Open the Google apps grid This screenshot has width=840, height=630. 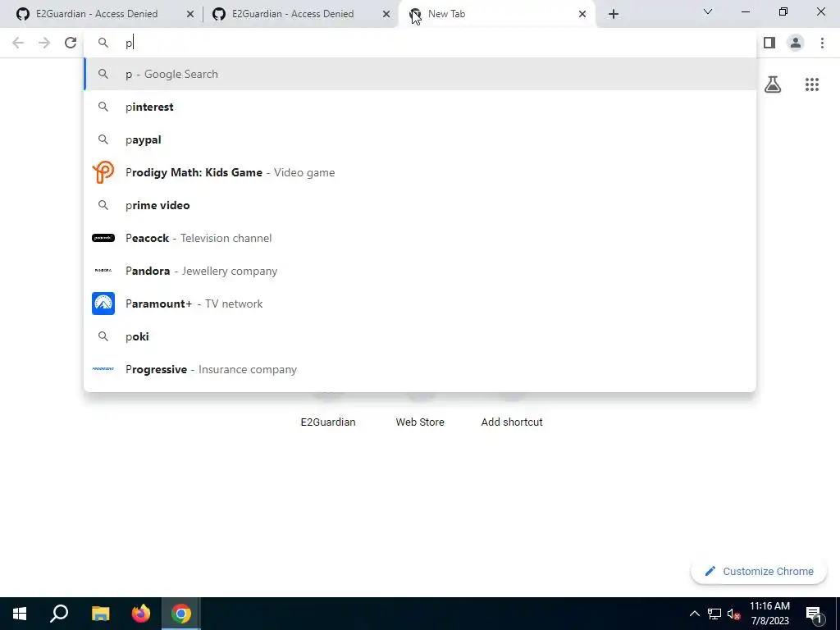point(811,84)
